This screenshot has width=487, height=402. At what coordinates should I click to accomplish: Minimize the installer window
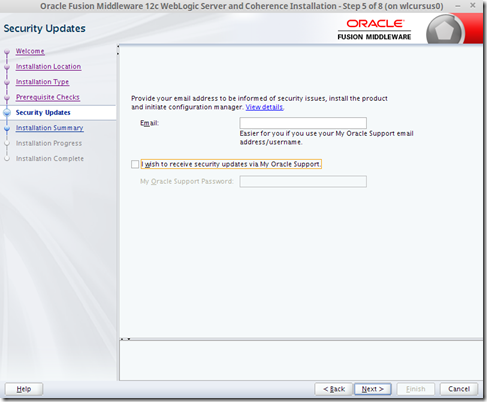(x=458, y=6)
